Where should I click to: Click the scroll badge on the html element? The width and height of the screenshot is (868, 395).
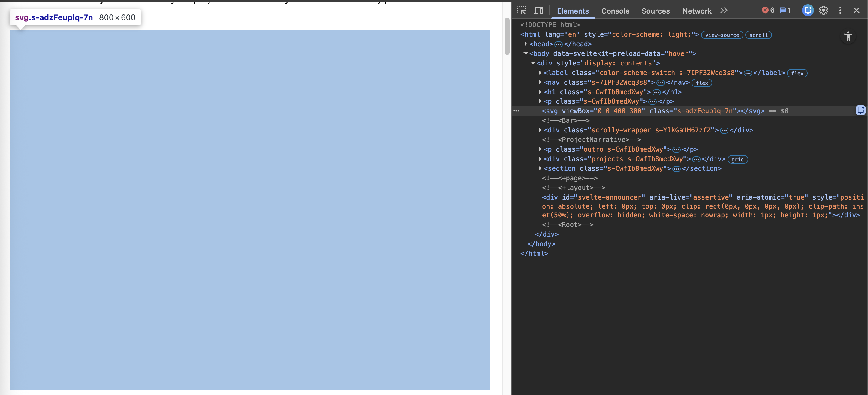tap(758, 35)
